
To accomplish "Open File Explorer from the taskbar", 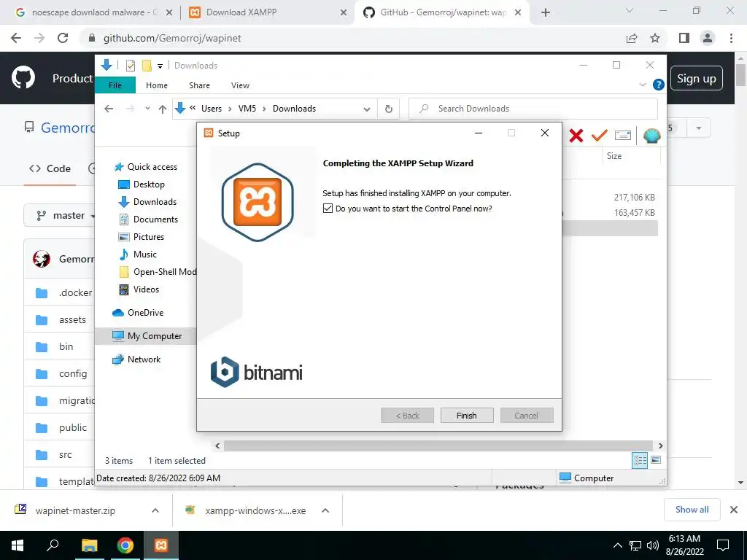I will pos(89,545).
